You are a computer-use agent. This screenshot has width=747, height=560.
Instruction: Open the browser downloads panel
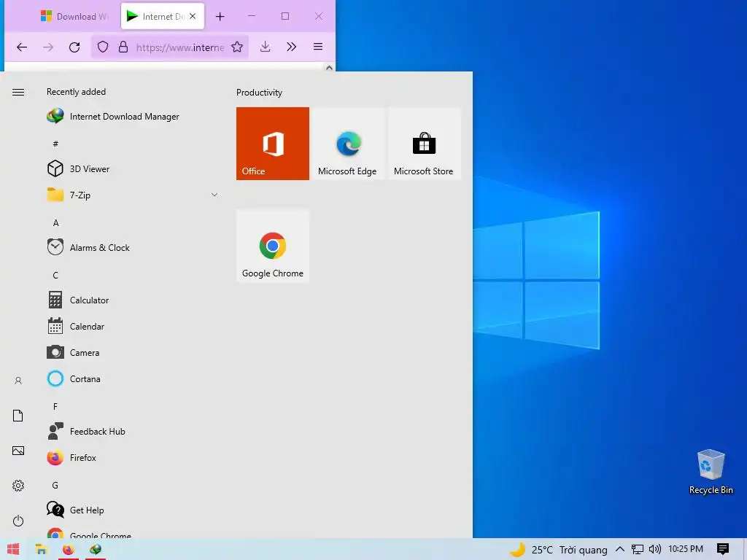[x=266, y=46]
